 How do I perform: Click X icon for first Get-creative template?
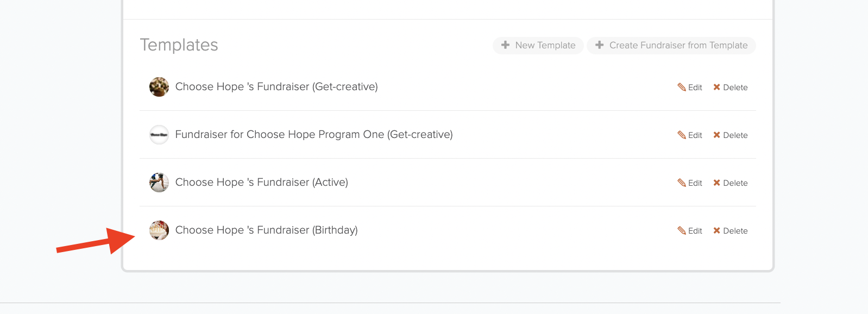[x=716, y=87]
